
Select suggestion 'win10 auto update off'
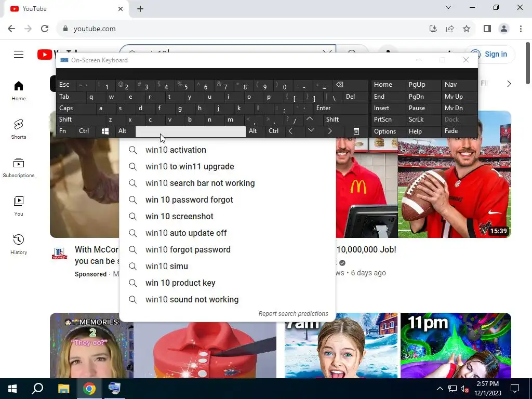coord(228,233)
